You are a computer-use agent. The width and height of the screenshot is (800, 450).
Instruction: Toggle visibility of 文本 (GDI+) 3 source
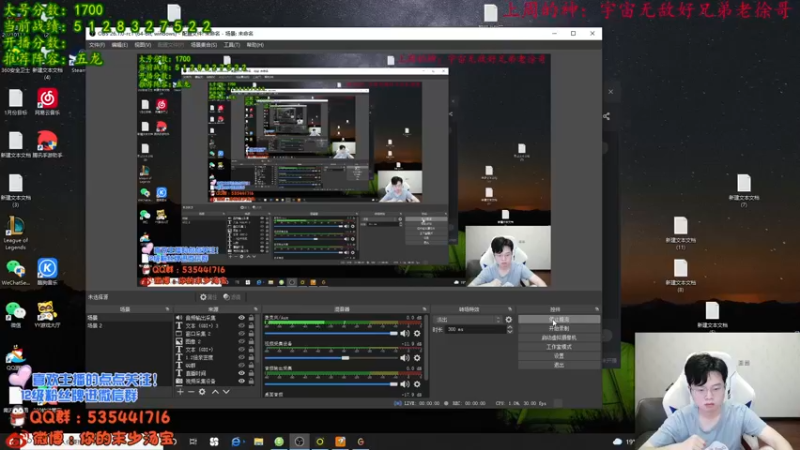241,326
